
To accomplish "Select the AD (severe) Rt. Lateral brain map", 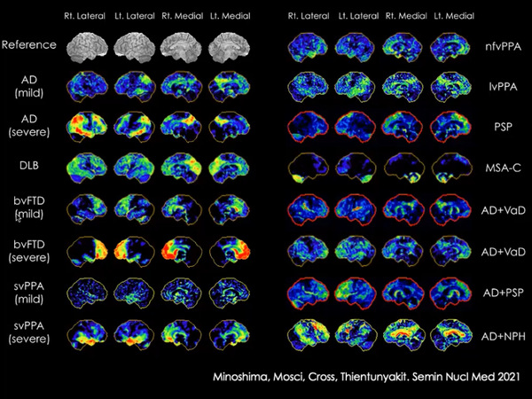I will click(x=87, y=126).
